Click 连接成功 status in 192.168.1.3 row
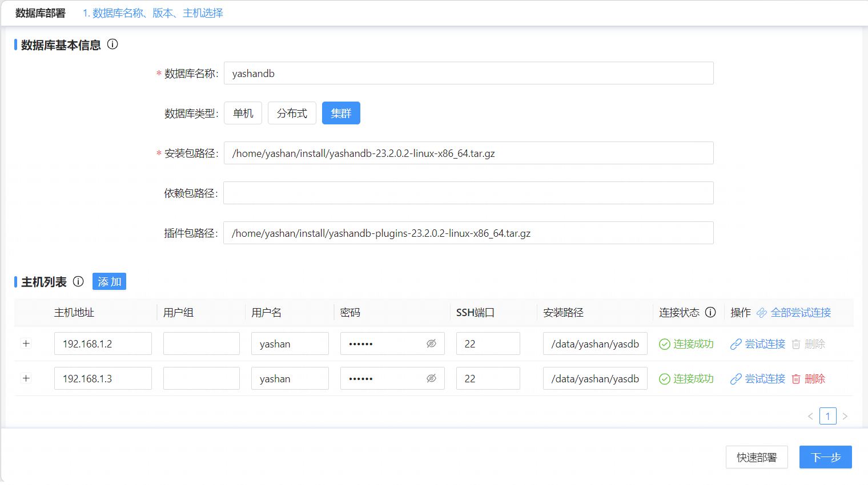 point(693,379)
